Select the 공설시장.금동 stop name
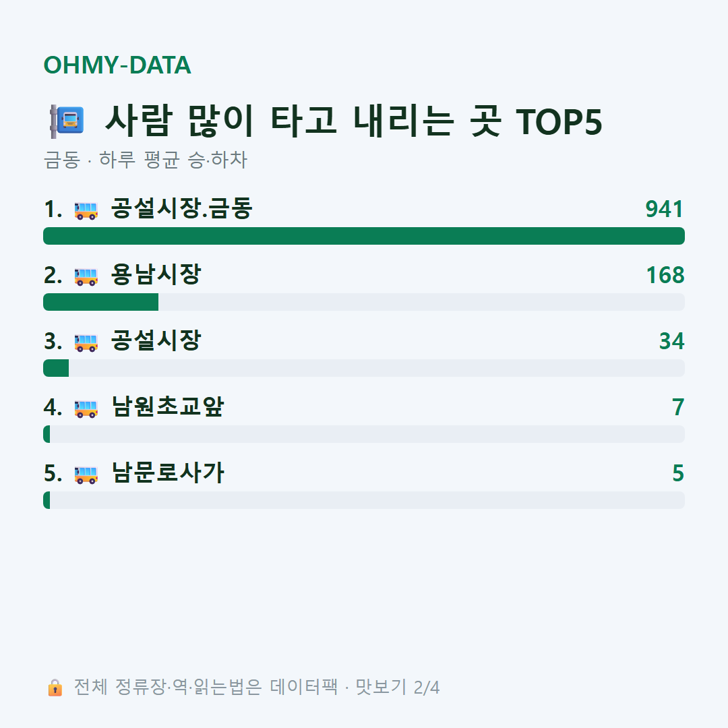 click(181, 208)
